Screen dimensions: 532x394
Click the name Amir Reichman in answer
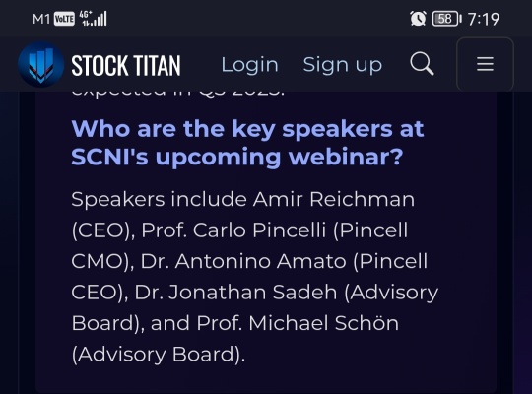coord(334,199)
